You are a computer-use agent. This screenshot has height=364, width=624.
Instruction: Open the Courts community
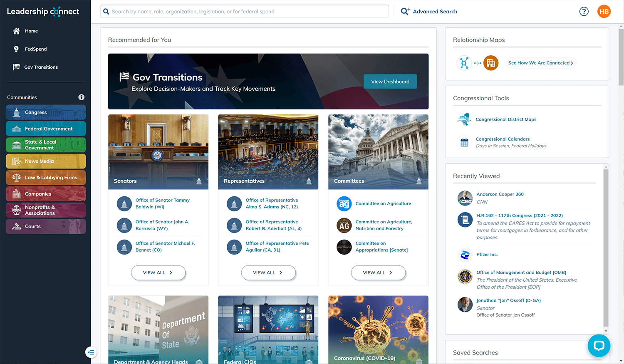pos(46,226)
